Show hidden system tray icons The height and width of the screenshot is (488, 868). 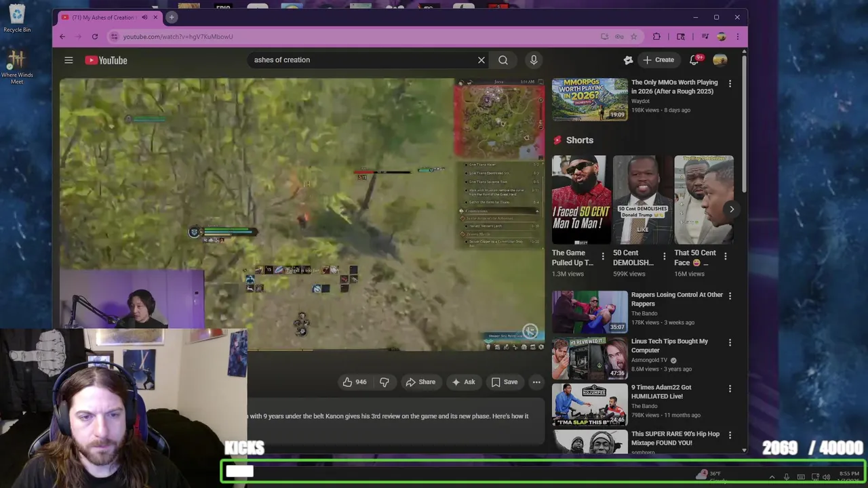(x=772, y=477)
